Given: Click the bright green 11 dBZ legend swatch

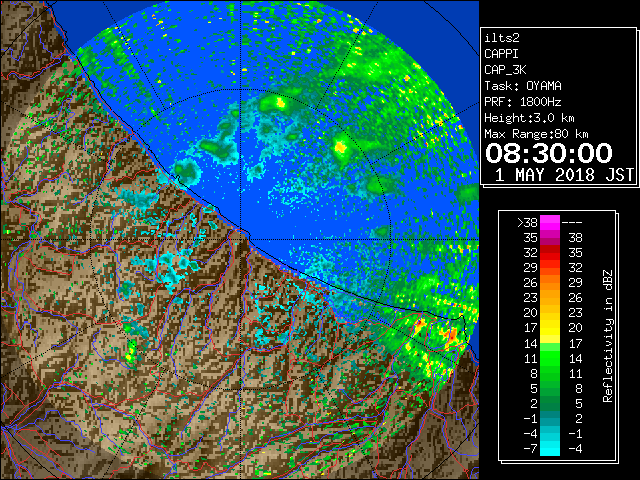Looking at the screenshot, I should pos(550,358).
